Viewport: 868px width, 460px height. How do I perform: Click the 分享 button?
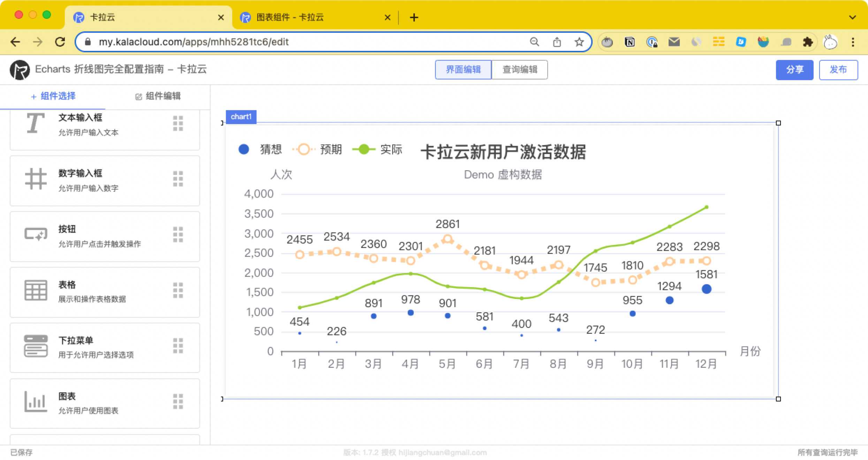click(x=794, y=70)
